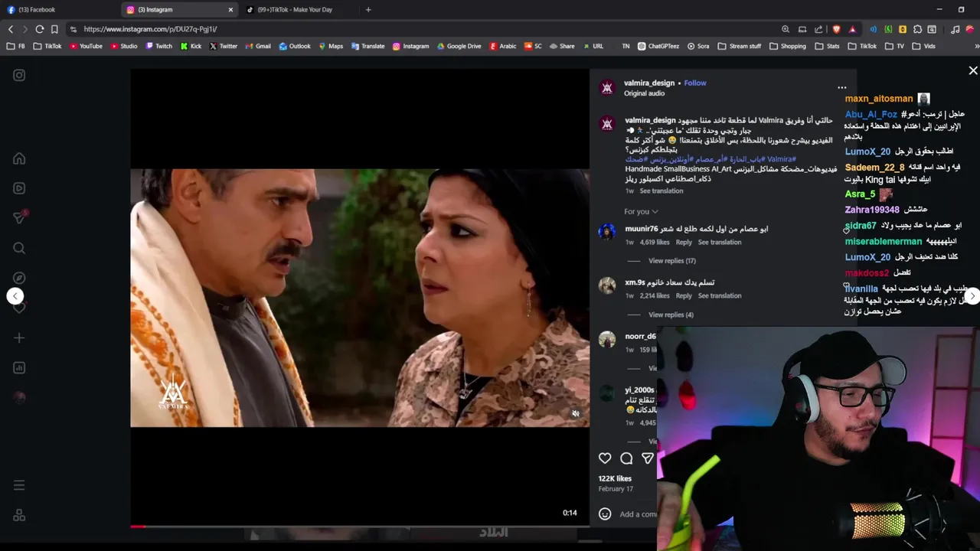Screen dimensions: 980x551
Task: Select the Instagram browser tab
Action: tap(179, 10)
